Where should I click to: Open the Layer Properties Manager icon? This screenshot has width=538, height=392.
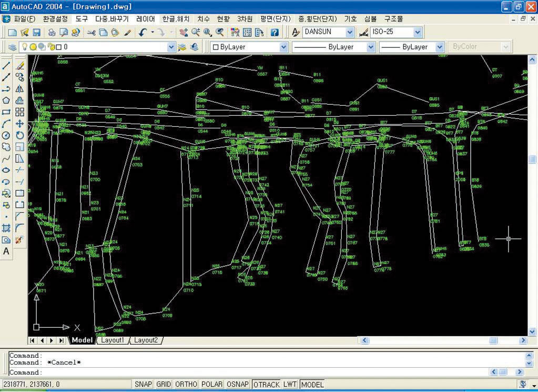12,47
